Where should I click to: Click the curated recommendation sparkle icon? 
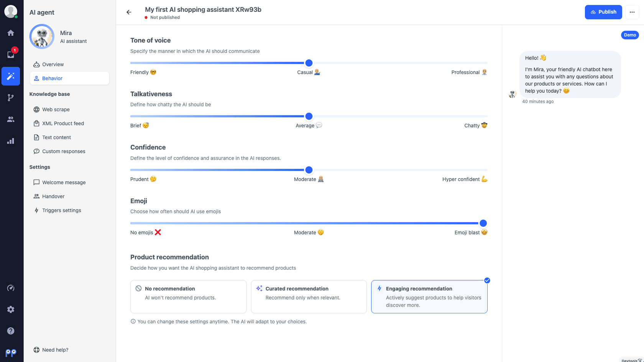coord(259,288)
